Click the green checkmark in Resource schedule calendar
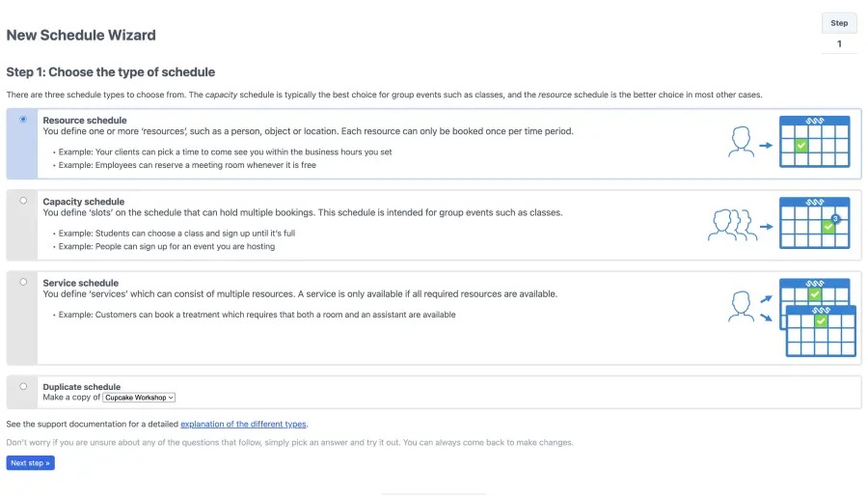868x497 pixels. tap(801, 146)
